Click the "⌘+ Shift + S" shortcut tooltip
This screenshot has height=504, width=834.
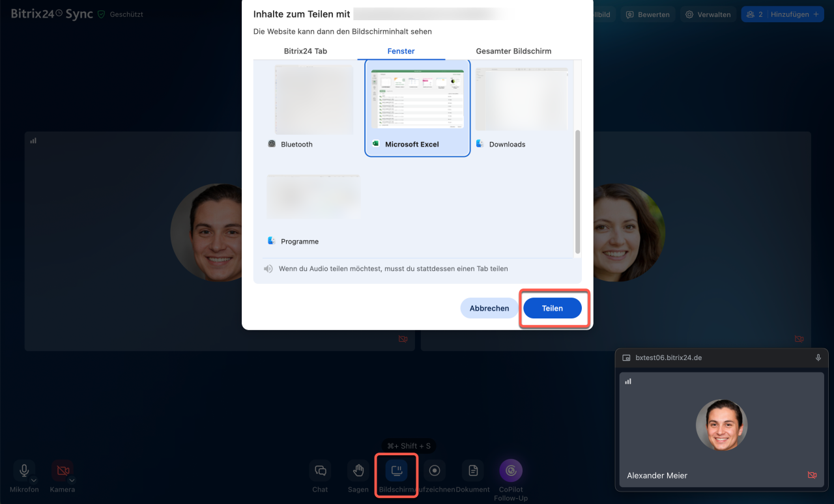pyautogui.click(x=409, y=446)
